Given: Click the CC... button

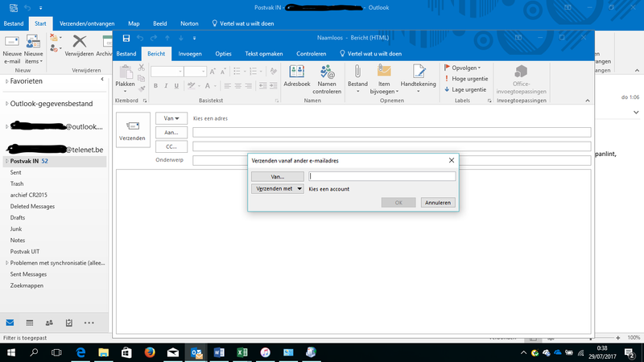Looking at the screenshot, I should click(x=171, y=146).
